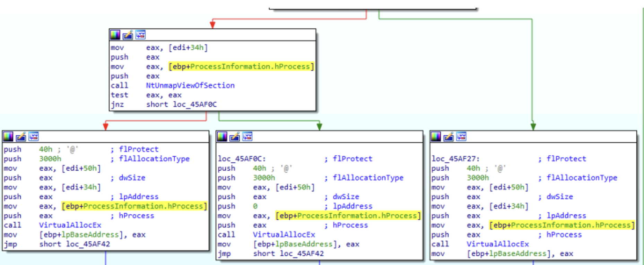644x265 pixels.
Task: Click highlighted hProcess operand in loc_45AF27 block
Action: [x=562, y=225]
